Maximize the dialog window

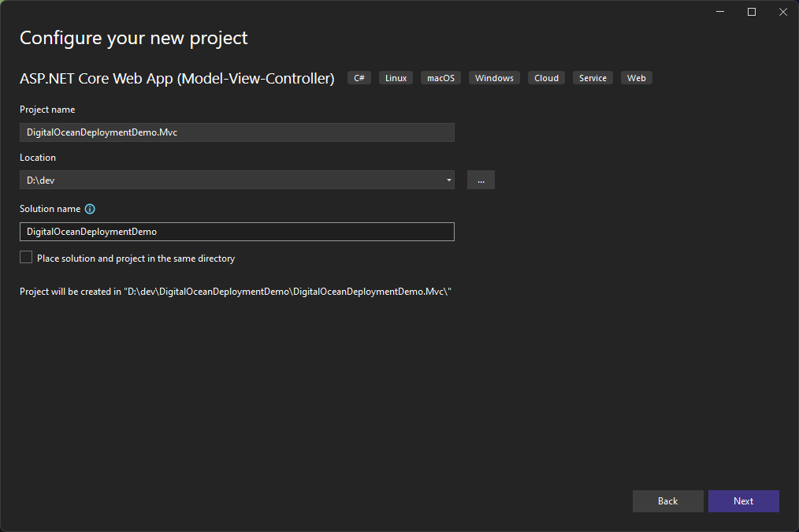point(752,12)
